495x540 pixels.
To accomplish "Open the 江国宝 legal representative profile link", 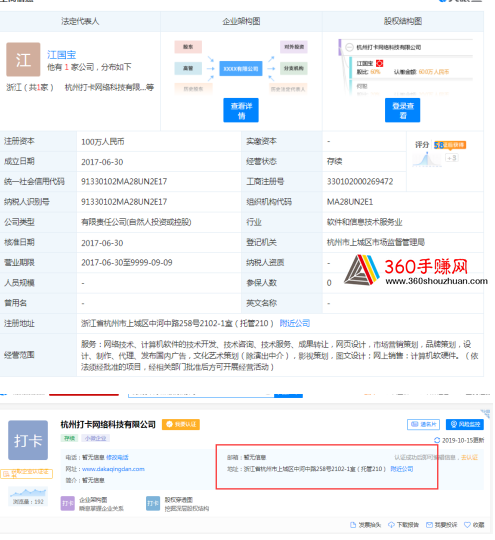I will [x=61, y=54].
